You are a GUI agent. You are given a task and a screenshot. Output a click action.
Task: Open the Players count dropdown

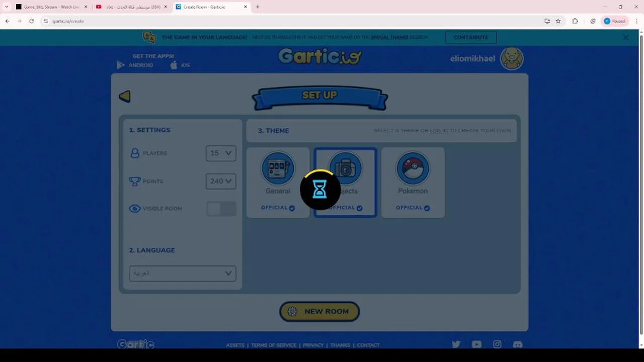pos(221,153)
